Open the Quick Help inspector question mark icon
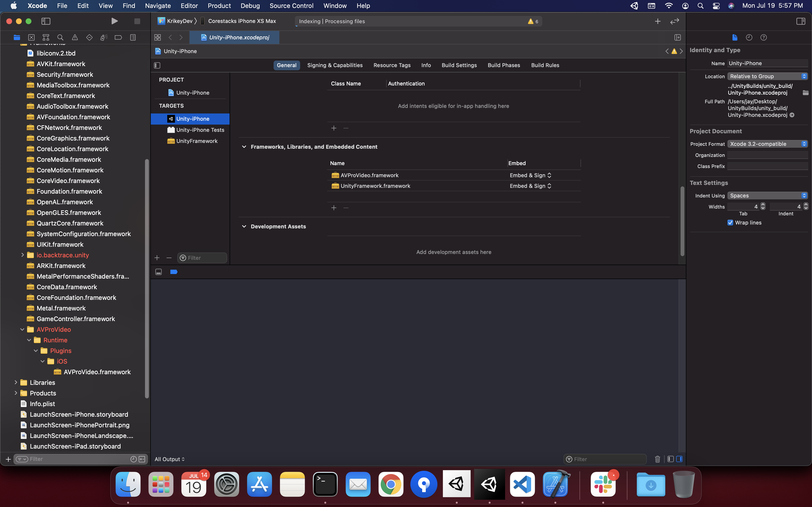 click(x=764, y=37)
